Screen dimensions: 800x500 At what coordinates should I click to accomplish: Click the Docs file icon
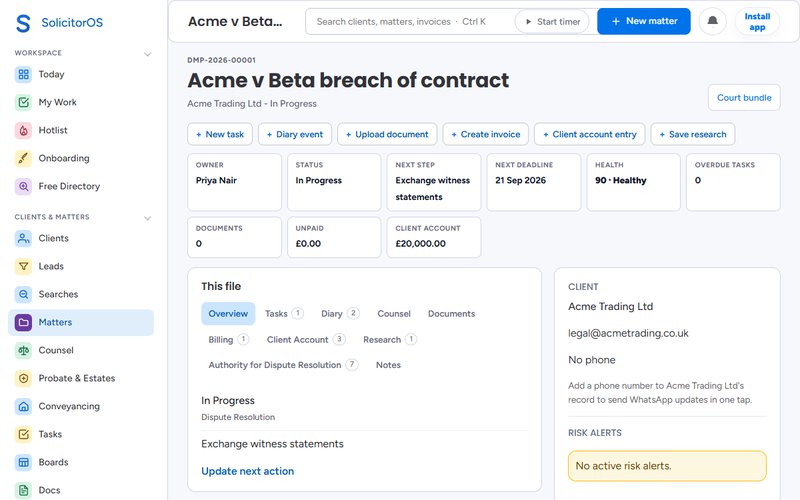(23, 490)
